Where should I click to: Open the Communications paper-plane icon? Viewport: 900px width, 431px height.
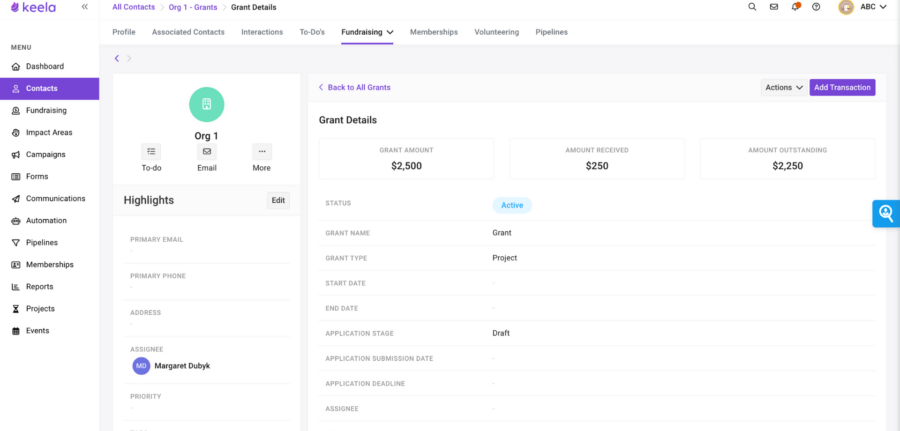[16, 199]
